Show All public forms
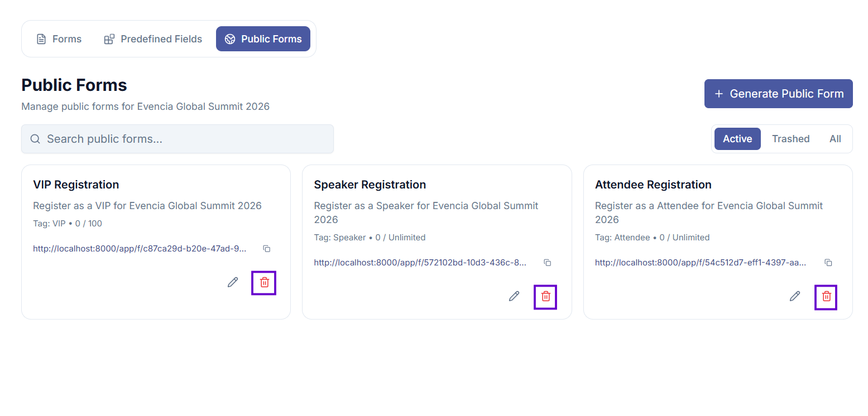Image resolution: width=868 pixels, height=416 pixels. tap(835, 139)
